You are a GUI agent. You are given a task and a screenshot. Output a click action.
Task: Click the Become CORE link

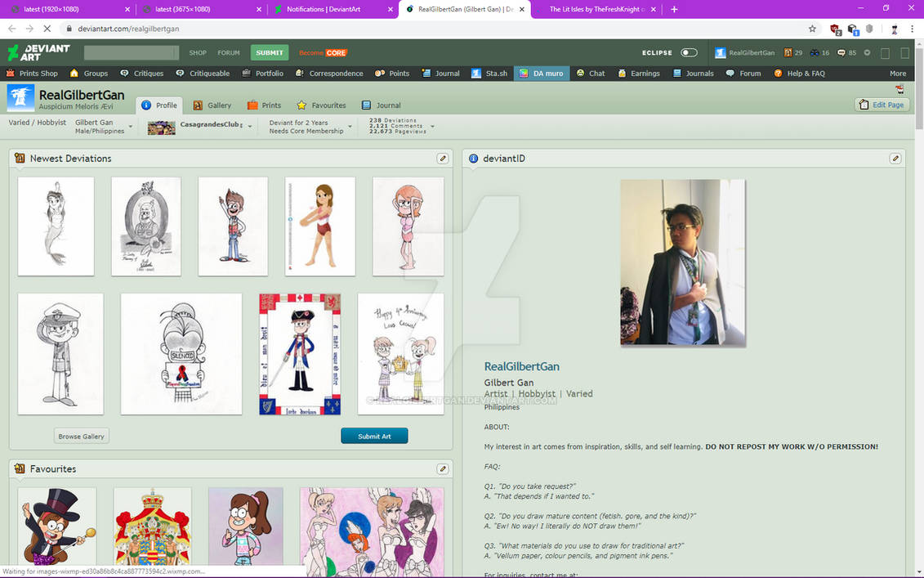point(323,52)
